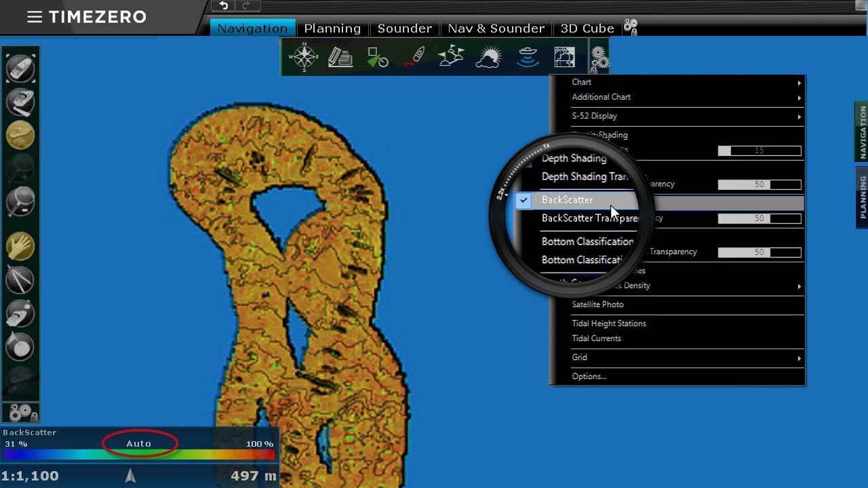
Task: Enable Tidal Height Stations display
Action: point(608,323)
